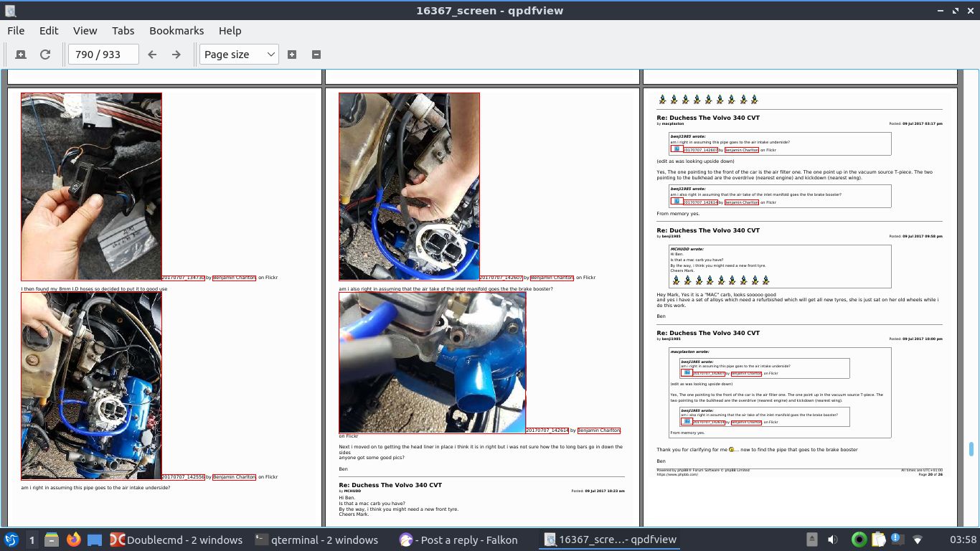Switch to qterminal windows in taskbar

pyautogui.click(x=316, y=540)
